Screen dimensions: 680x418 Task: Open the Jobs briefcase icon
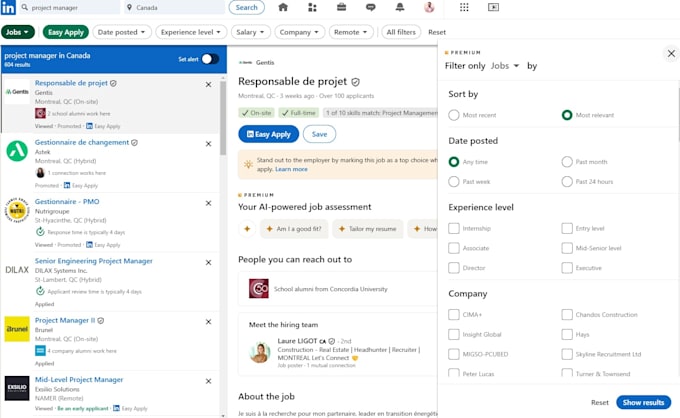341,7
